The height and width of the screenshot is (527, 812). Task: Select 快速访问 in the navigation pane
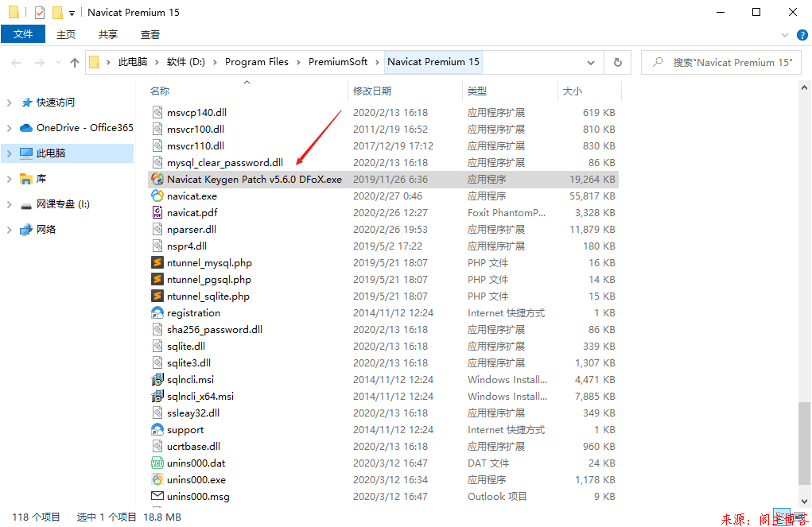coord(56,103)
